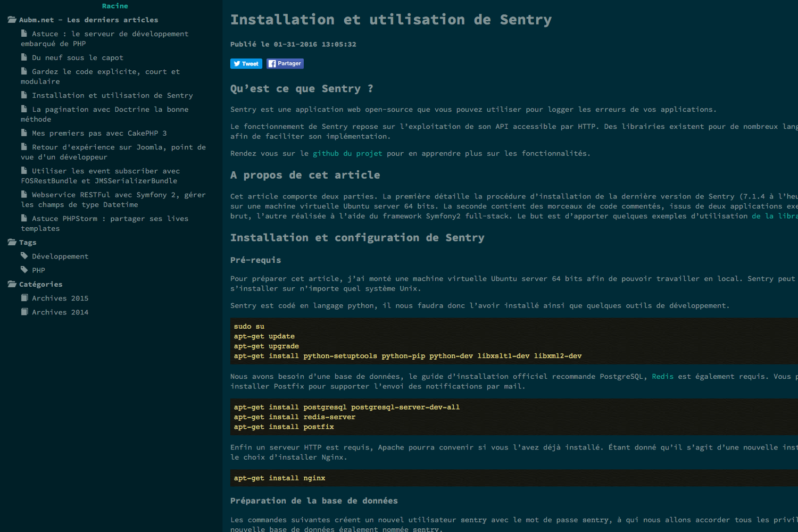Open 'Astuce PHPStorm : partager ses lives templates'
This screenshot has height=532, width=798.
tap(105, 223)
